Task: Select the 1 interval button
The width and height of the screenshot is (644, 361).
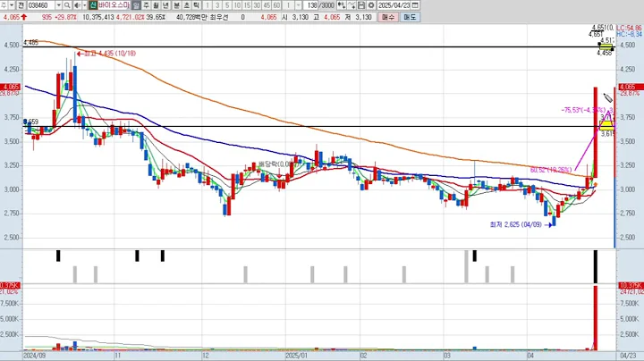Action: (x=208, y=5)
